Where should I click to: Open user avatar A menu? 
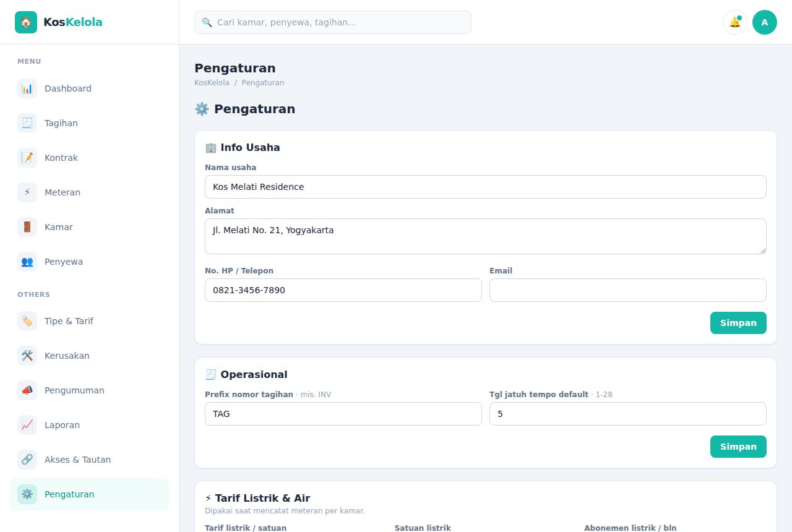point(765,22)
